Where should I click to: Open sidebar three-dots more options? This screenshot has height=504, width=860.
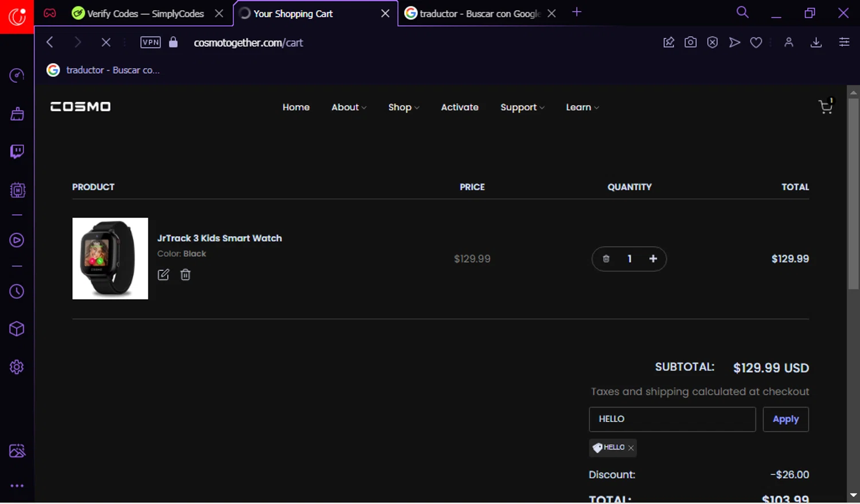coord(17,486)
